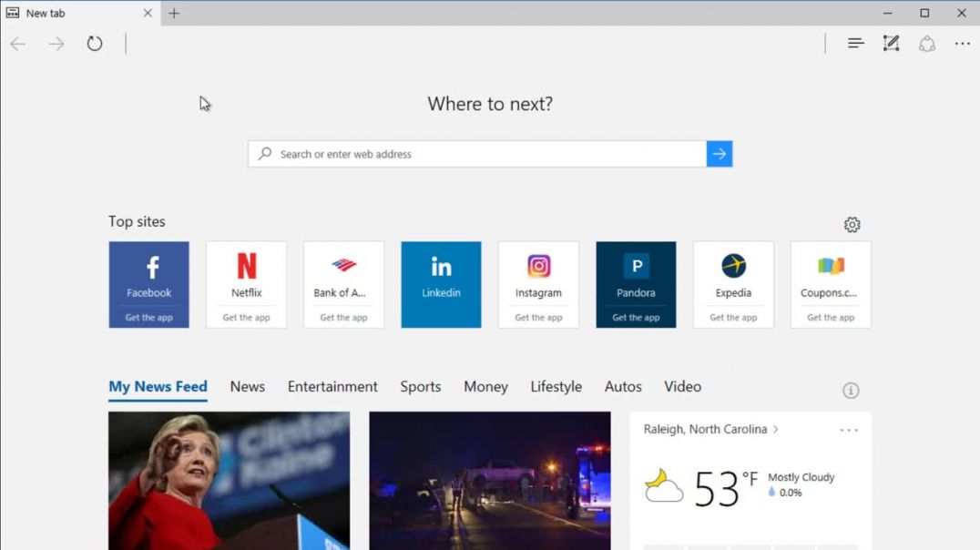Open the LinkedIn top site tile
Viewport: 980px width, 550px height.
441,284
